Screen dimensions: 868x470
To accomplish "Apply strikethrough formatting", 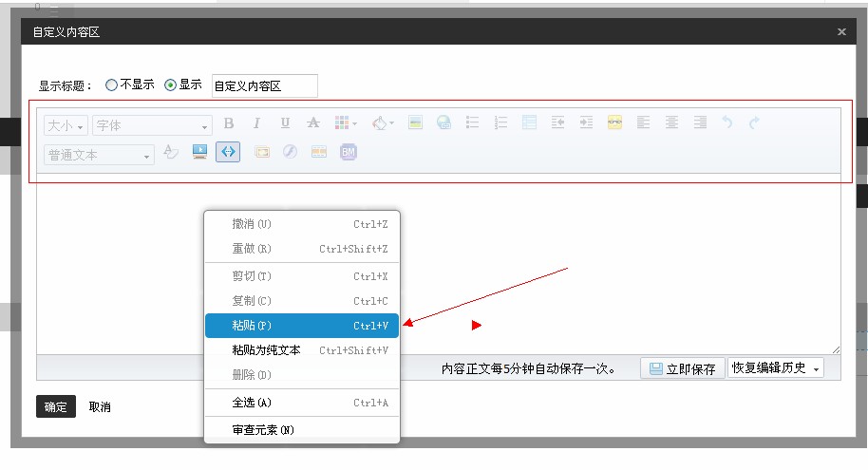I will (x=313, y=122).
